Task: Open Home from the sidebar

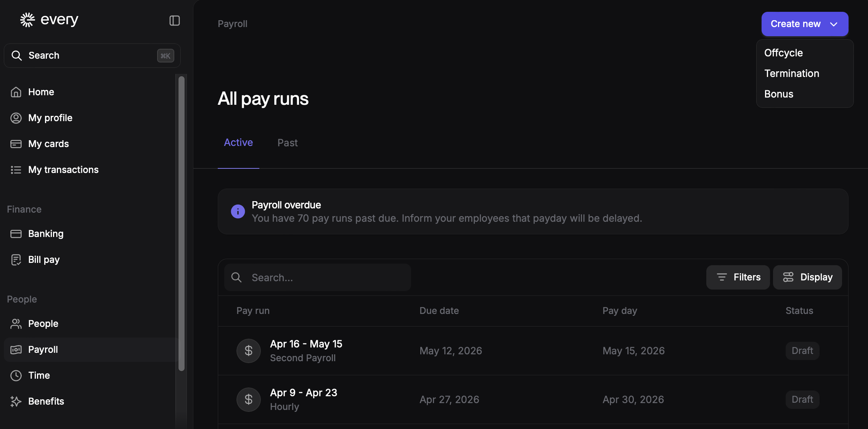Action: click(x=41, y=92)
